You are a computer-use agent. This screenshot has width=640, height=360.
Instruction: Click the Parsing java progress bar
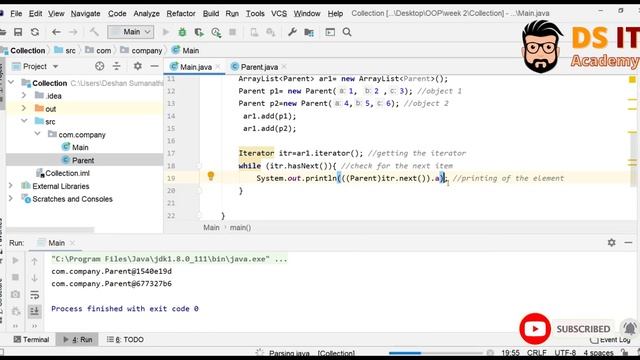point(435,353)
